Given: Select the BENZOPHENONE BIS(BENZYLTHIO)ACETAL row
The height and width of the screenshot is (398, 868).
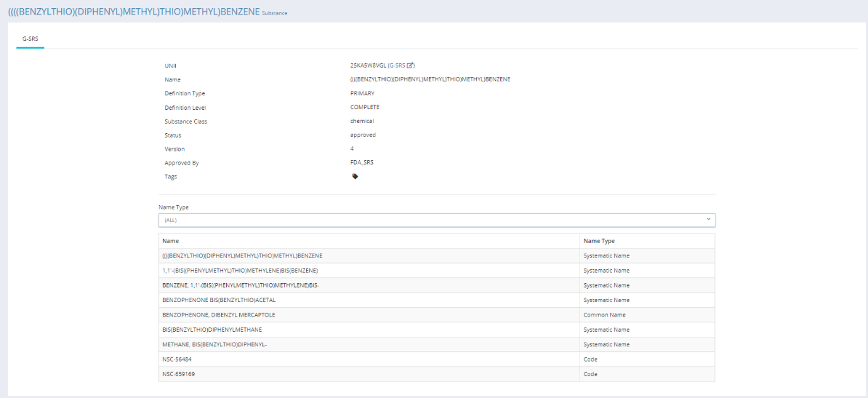Looking at the screenshot, I should [x=219, y=300].
